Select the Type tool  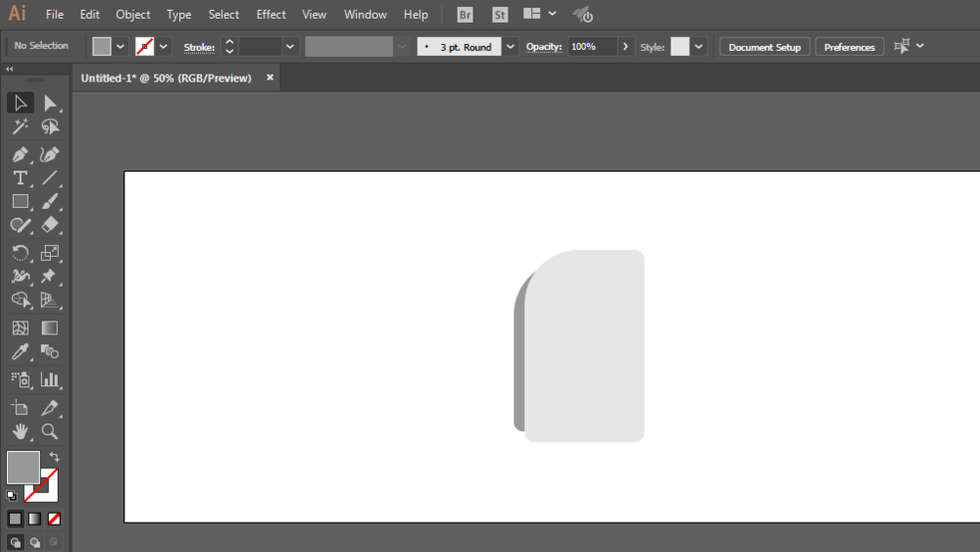point(20,178)
